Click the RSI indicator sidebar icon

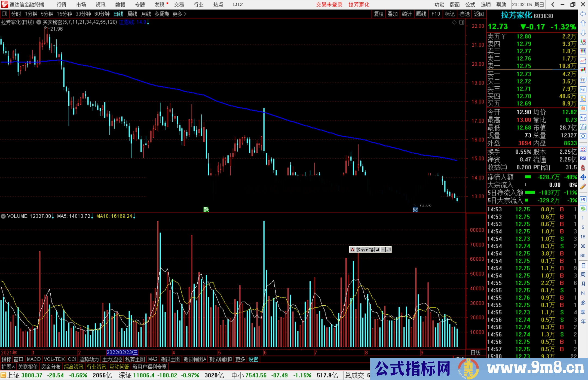point(583,158)
